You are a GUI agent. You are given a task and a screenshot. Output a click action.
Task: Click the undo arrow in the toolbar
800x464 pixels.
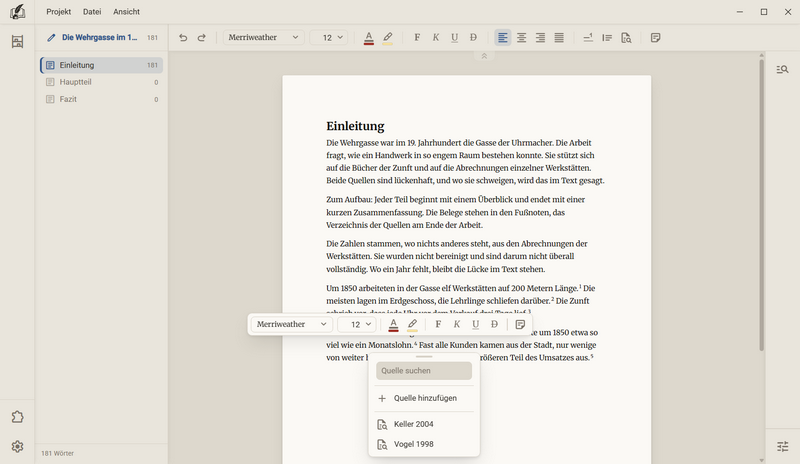pyautogui.click(x=183, y=37)
